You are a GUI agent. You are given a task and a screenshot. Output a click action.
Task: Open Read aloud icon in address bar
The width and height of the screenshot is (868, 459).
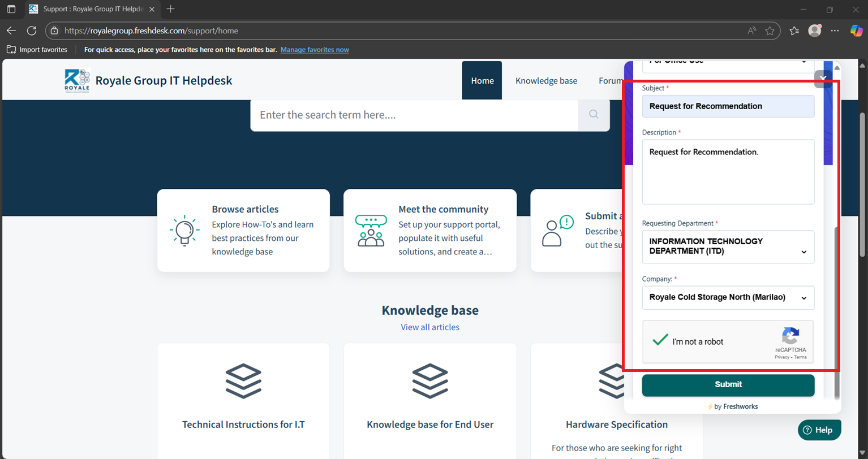point(751,31)
